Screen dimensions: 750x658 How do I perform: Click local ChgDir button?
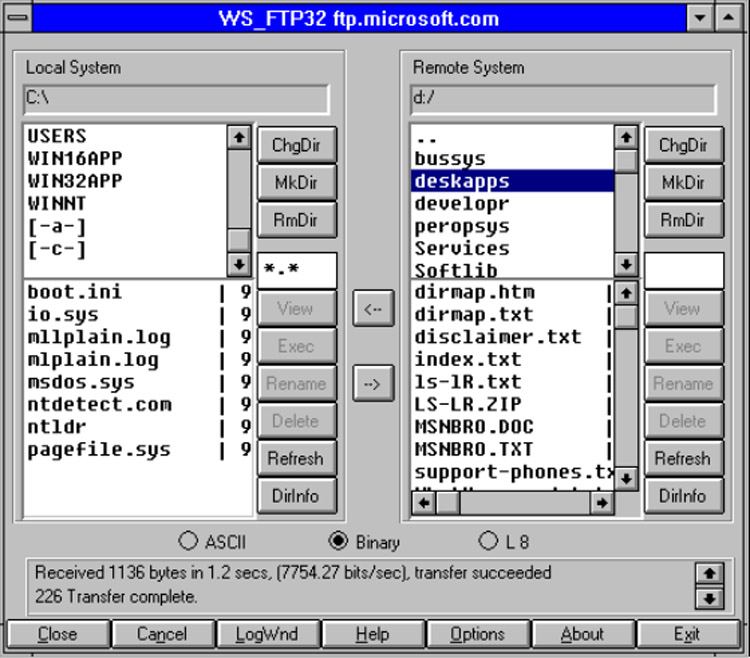tap(297, 145)
